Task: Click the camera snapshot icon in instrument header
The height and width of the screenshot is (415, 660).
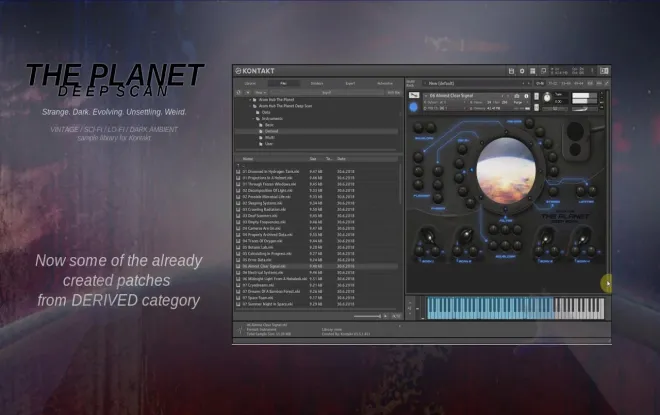Action: pos(516,96)
